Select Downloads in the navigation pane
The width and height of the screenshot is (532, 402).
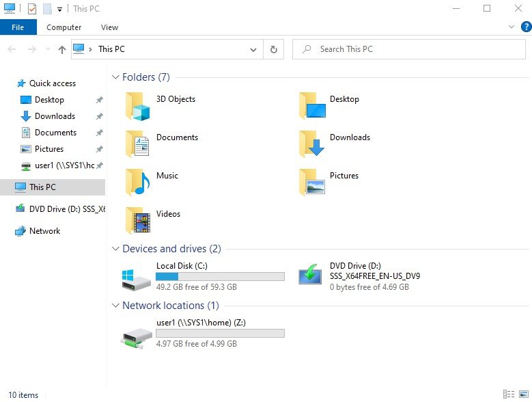pos(55,116)
